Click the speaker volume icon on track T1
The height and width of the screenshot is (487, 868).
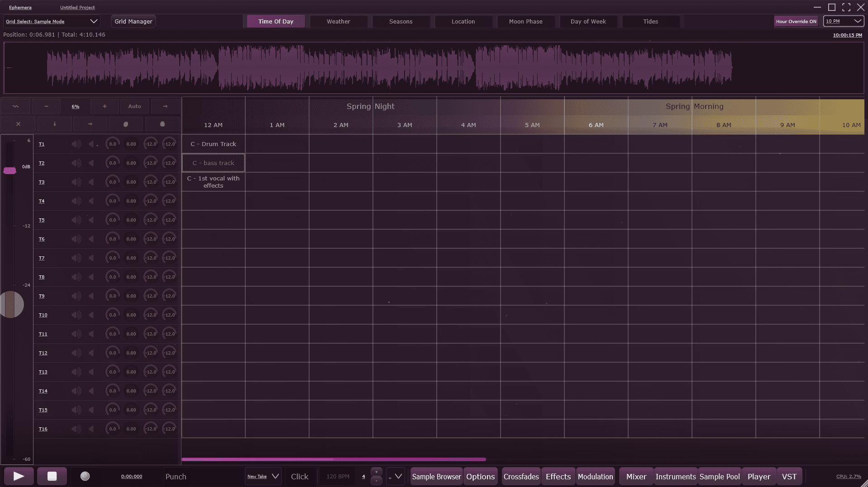[76, 144]
